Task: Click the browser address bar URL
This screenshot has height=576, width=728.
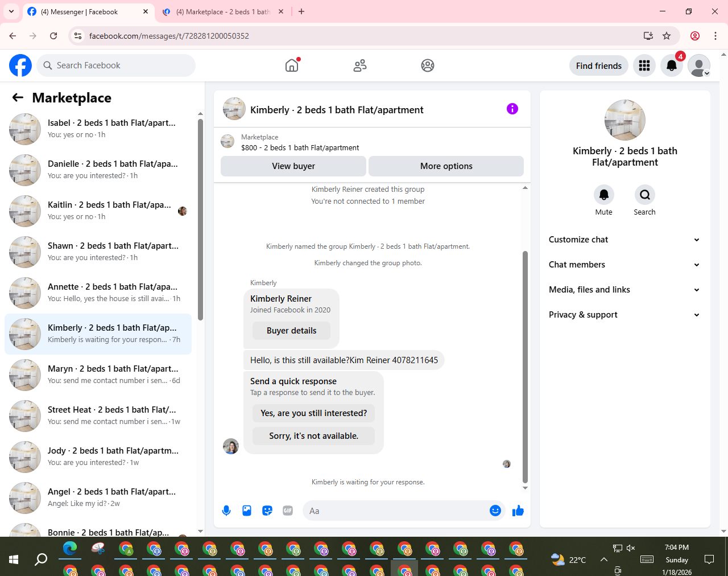Action: (x=169, y=36)
